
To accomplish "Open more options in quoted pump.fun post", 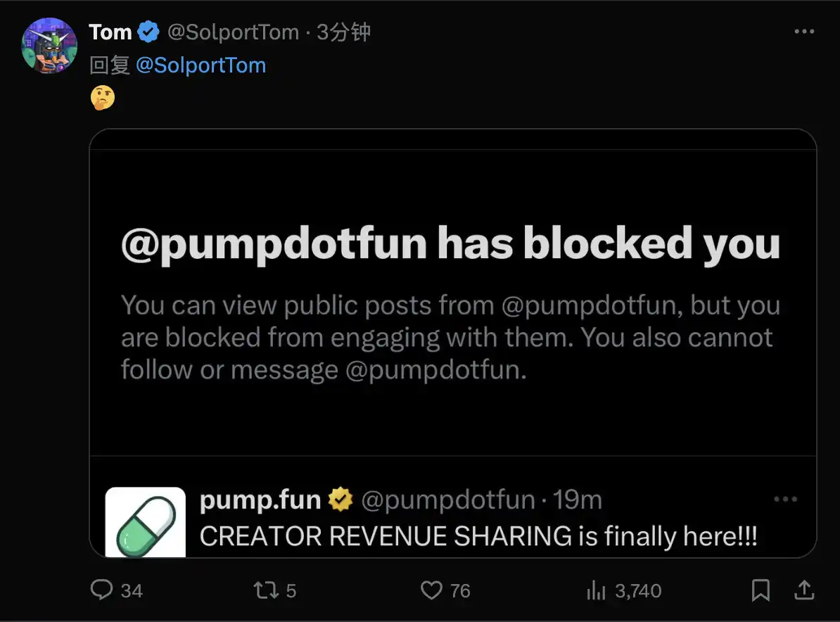I will [785, 500].
